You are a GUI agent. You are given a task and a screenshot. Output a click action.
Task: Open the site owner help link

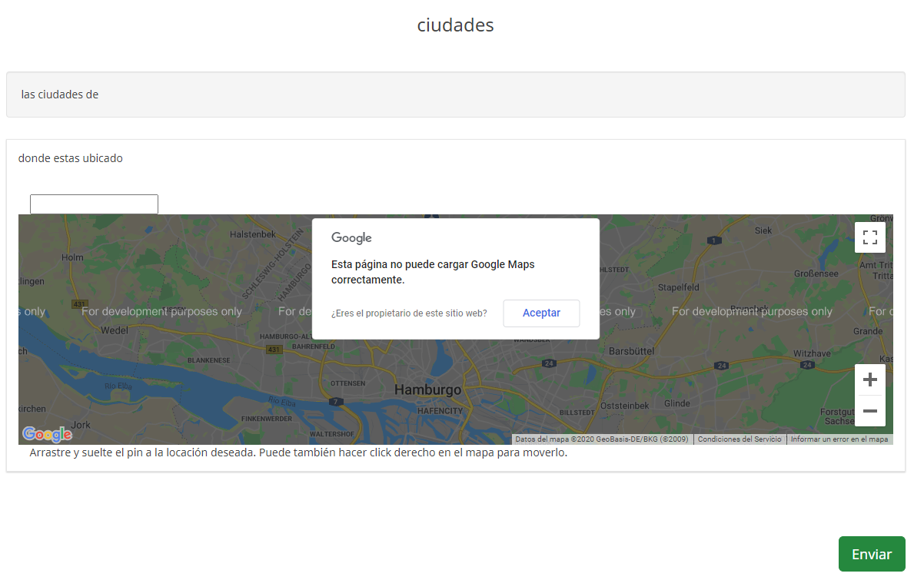click(x=409, y=313)
